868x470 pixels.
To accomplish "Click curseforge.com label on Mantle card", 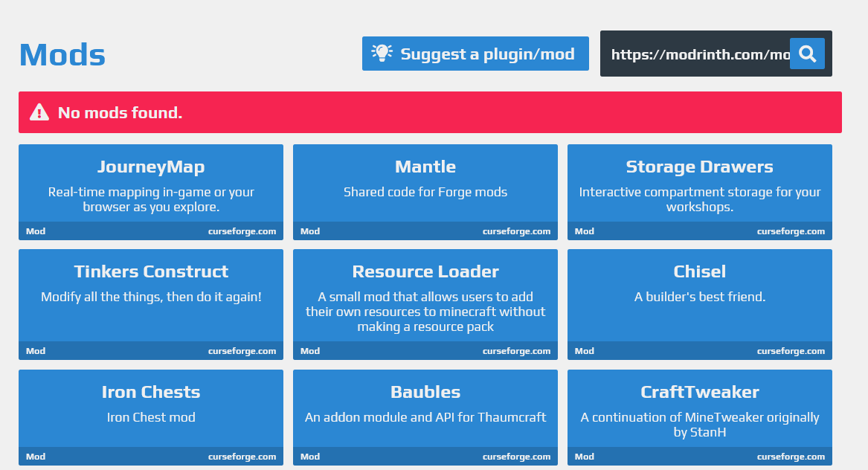I will point(516,231).
